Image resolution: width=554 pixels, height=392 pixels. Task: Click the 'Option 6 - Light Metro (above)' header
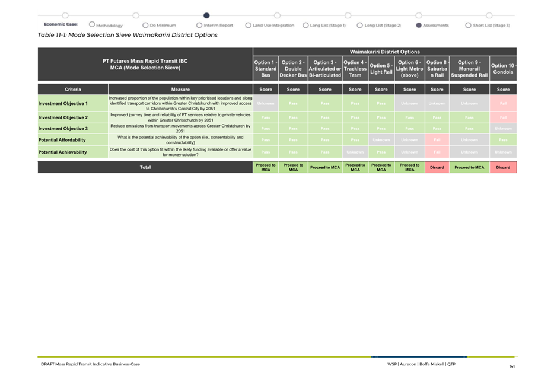(x=409, y=69)
